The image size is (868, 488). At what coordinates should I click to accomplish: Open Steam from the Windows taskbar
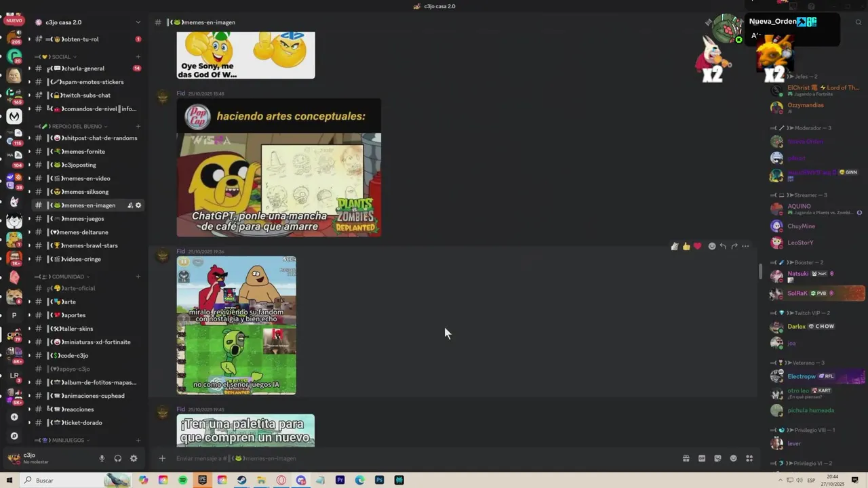click(241, 480)
